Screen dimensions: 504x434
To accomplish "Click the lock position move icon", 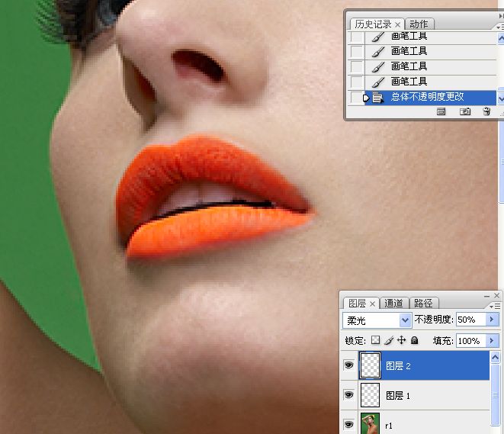I will click(402, 340).
